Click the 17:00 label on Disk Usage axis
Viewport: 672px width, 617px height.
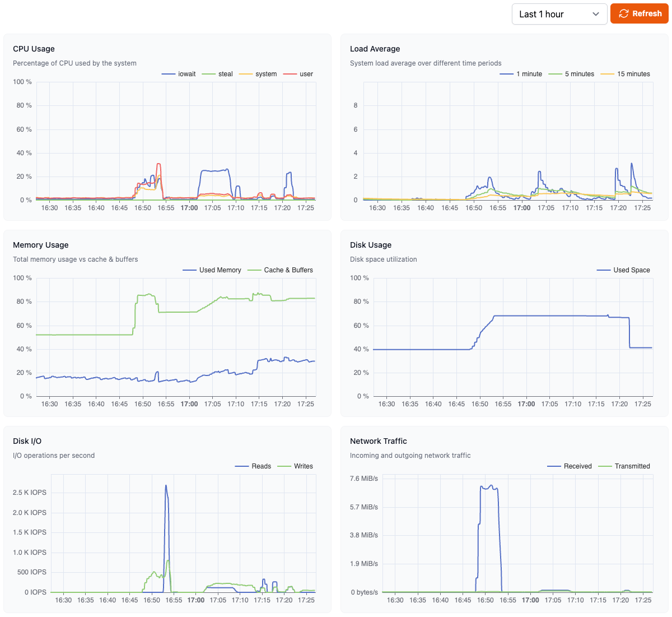[x=526, y=404]
